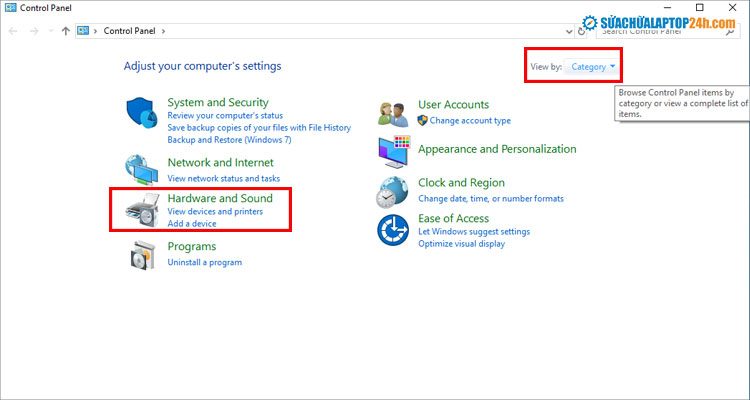The width and height of the screenshot is (750, 400).
Task: Click the Programs category icon
Action: [x=142, y=254]
